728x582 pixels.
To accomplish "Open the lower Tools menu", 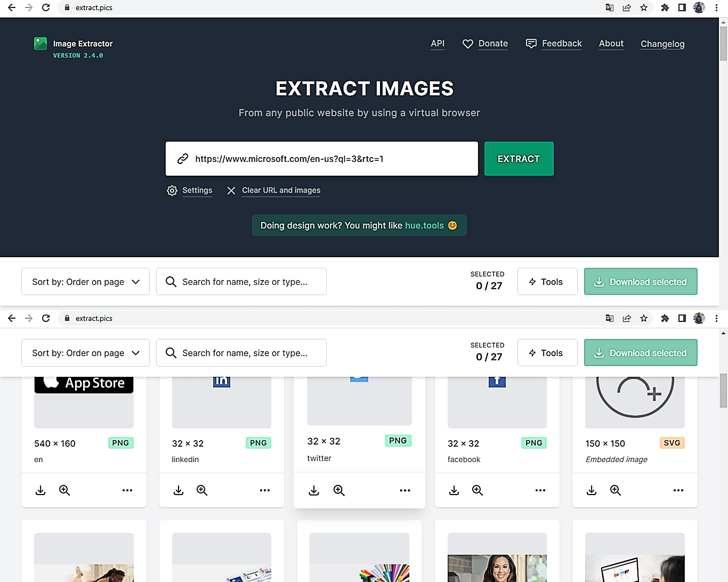I will pyautogui.click(x=547, y=353).
